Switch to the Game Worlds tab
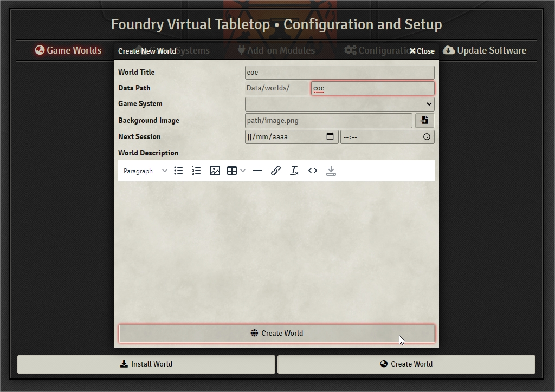Image resolution: width=555 pixels, height=392 pixels. (68, 50)
